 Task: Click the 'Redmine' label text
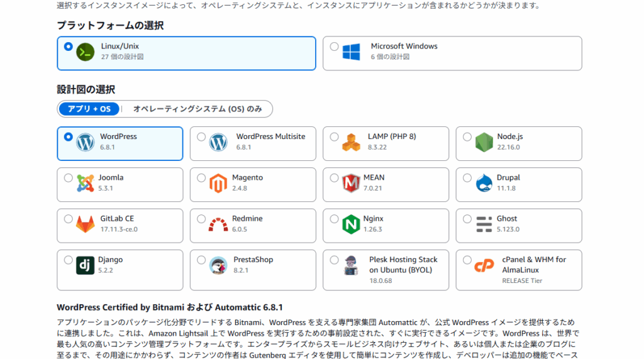tap(247, 219)
